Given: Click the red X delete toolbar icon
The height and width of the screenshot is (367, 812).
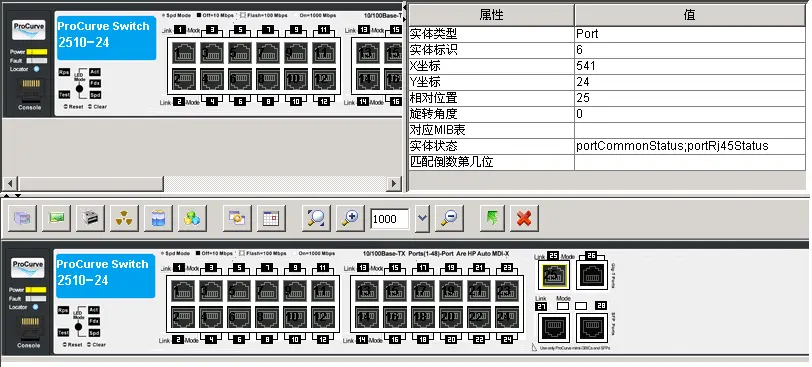Looking at the screenshot, I should point(524,218).
